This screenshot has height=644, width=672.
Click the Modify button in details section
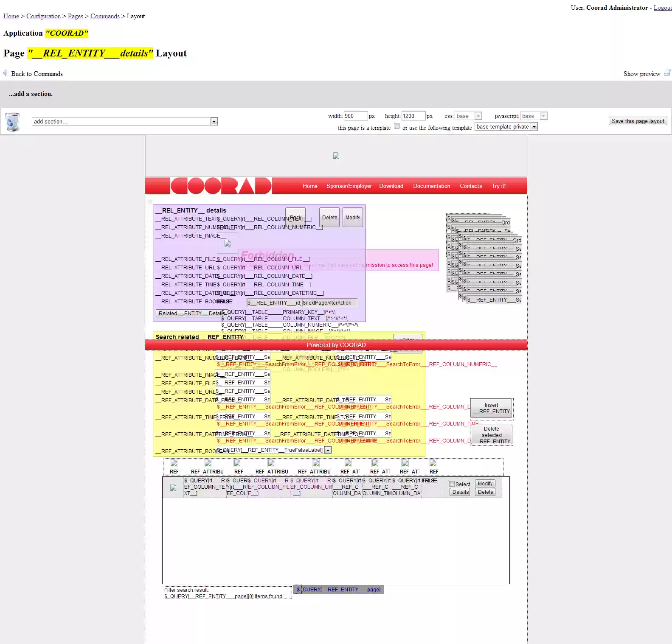(x=352, y=217)
